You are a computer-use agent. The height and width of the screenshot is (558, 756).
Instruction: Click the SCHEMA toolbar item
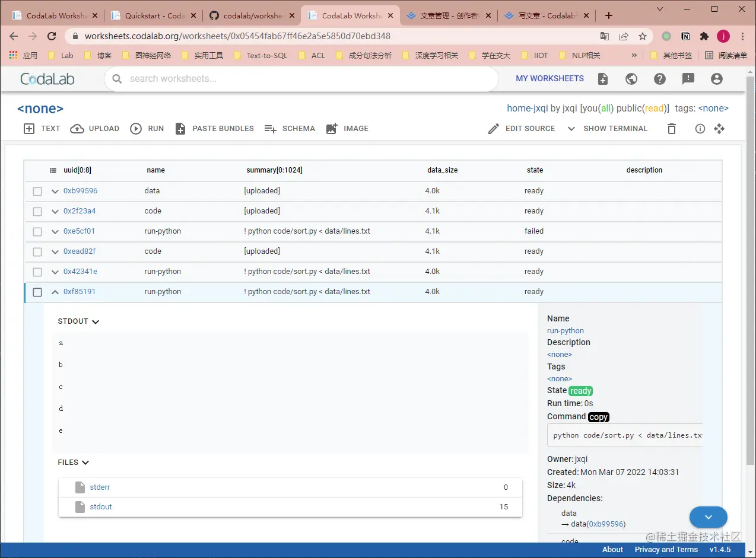tap(290, 129)
